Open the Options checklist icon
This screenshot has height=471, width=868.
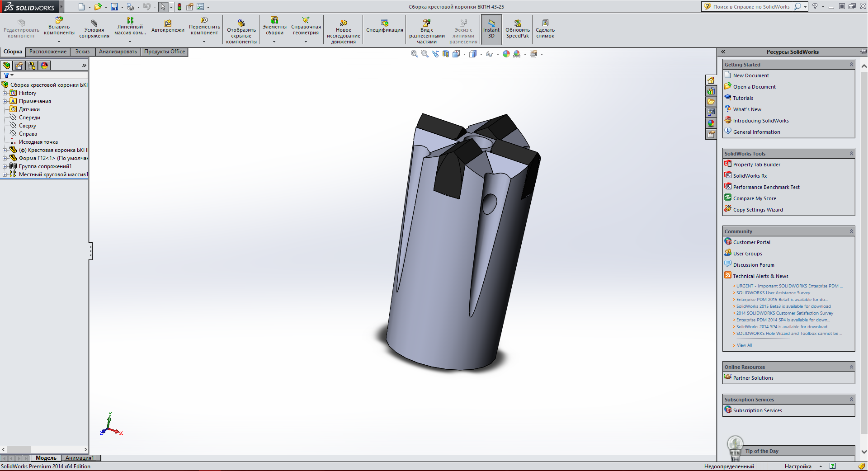[200, 7]
